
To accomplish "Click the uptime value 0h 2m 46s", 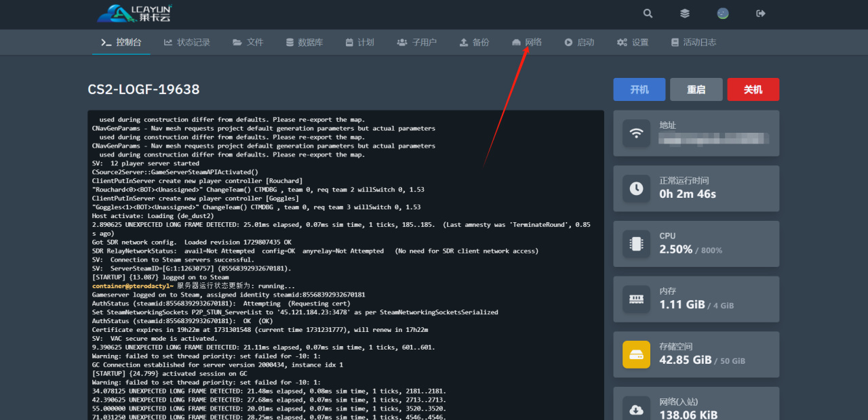I will tap(688, 194).
